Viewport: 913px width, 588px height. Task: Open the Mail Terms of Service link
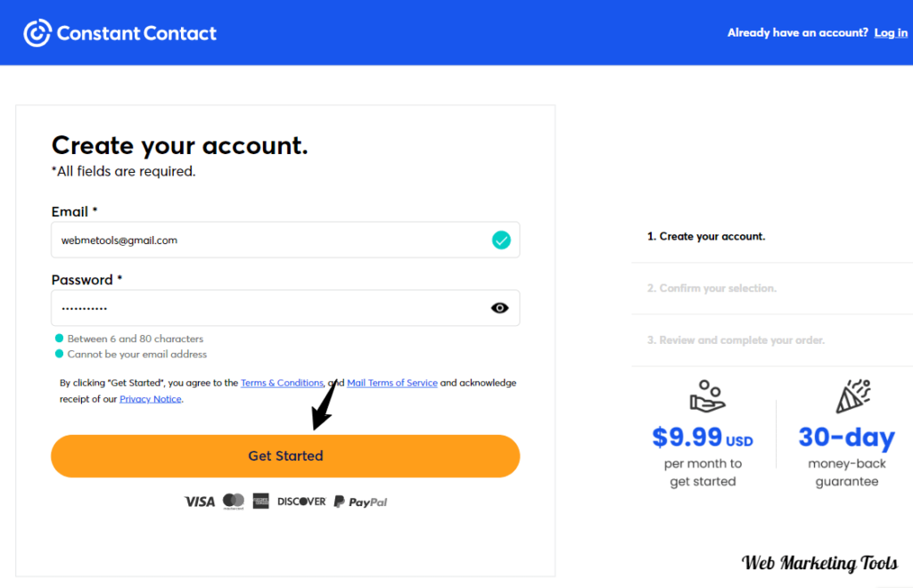[x=392, y=382]
